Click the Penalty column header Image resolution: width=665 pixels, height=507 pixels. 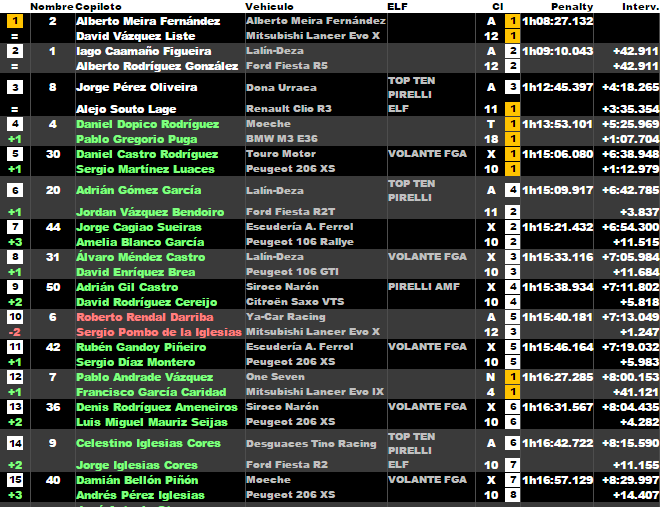(x=572, y=7)
